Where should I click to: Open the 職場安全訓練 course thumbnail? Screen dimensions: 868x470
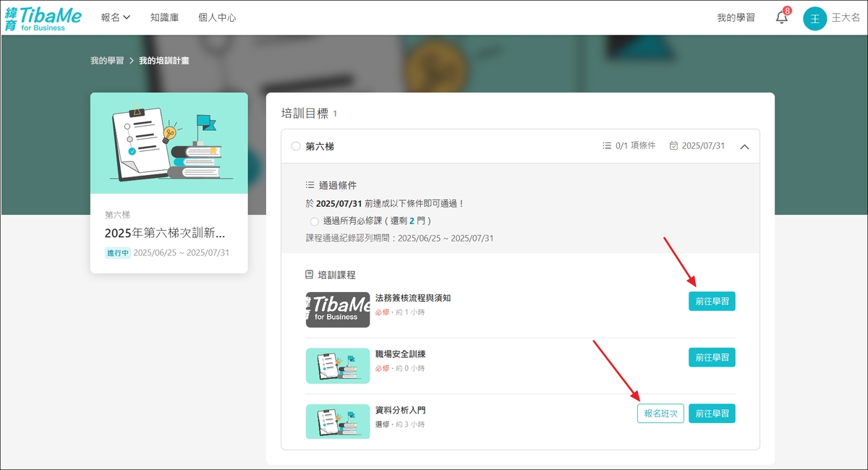(338, 366)
